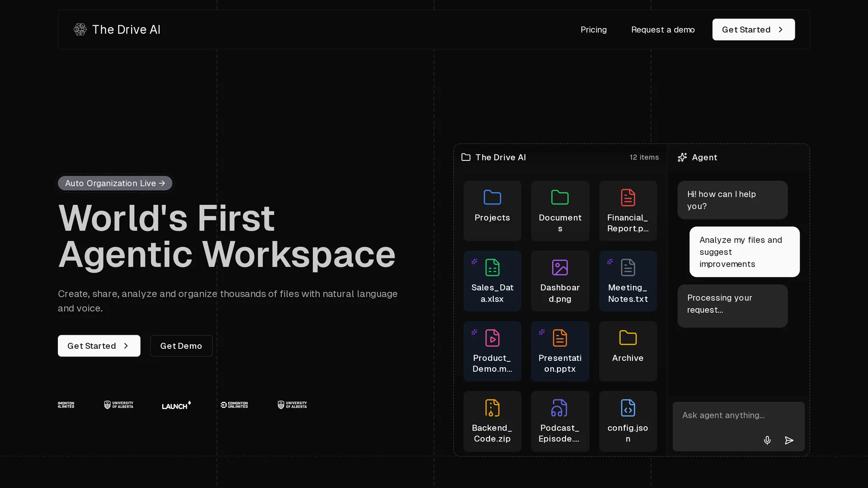The image size is (868, 488).
Task: Click the full Edmonton Unlimited logo
Action: click(x=234, y=405)
